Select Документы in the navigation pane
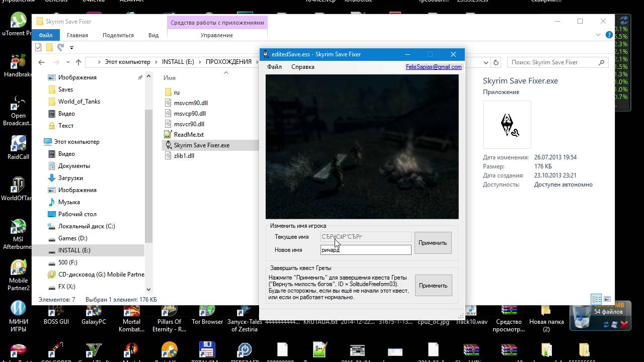 pos(74,166)
